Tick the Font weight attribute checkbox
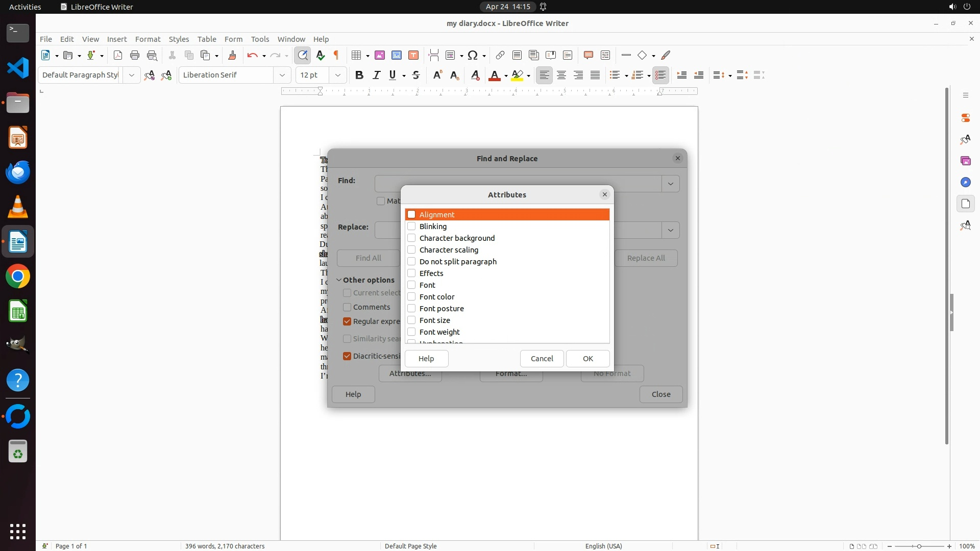The height and width of the screenshot is (551, 980). click(411, 332)
